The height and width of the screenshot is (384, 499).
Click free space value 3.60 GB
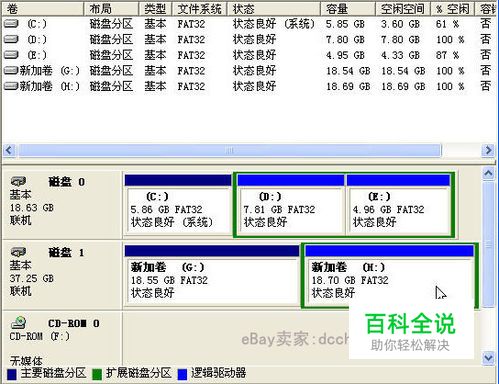400,24
